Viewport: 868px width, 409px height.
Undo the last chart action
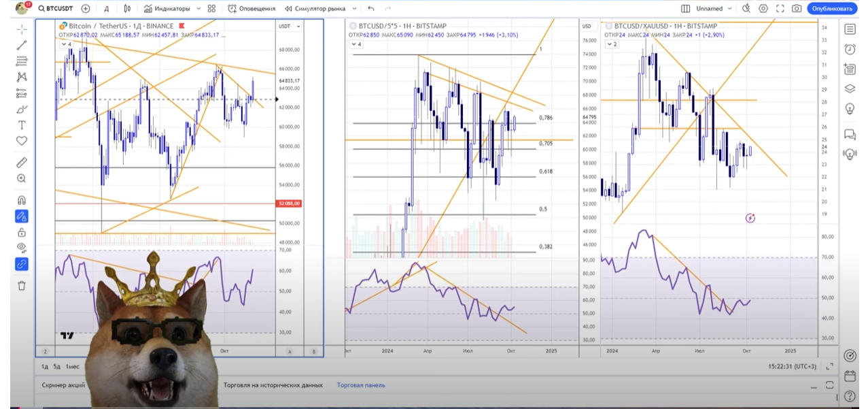(370, 9)
